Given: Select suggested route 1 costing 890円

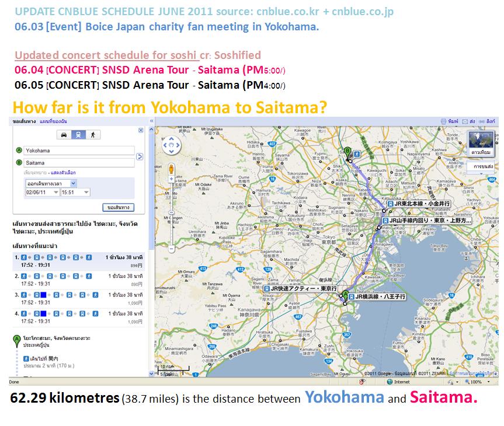Looking at the screenshot, I should 79,261.
